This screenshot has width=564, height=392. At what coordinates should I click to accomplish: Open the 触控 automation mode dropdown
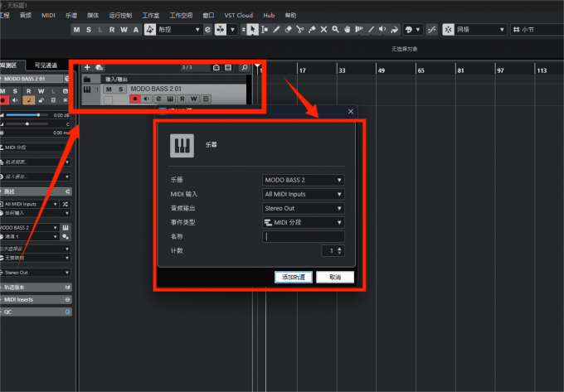(x=178, y=30)
